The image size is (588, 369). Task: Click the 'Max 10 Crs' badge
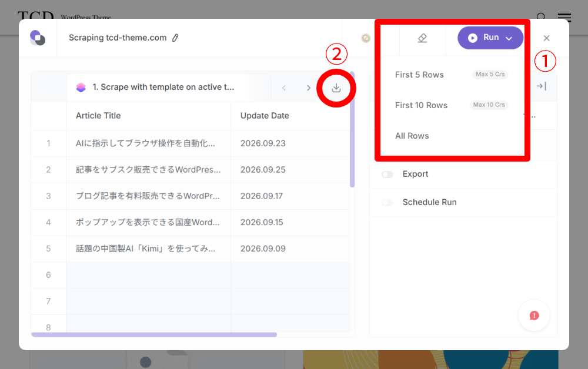click(x=489, y=105)
